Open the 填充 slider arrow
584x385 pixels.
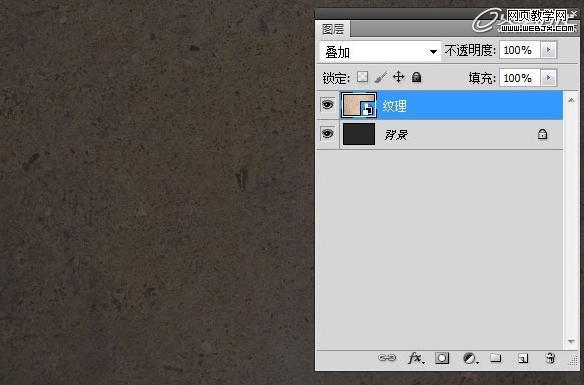(548, 78)
